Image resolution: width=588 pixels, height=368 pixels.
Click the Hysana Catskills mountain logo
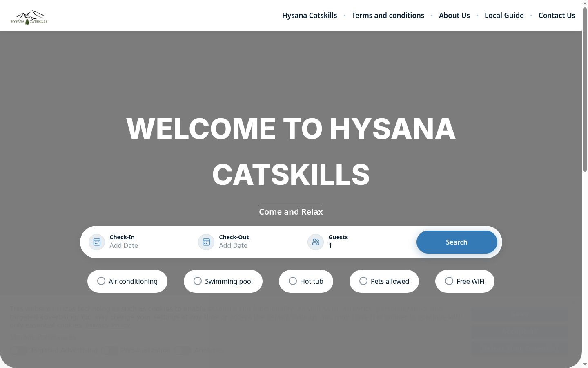point(29,17)
